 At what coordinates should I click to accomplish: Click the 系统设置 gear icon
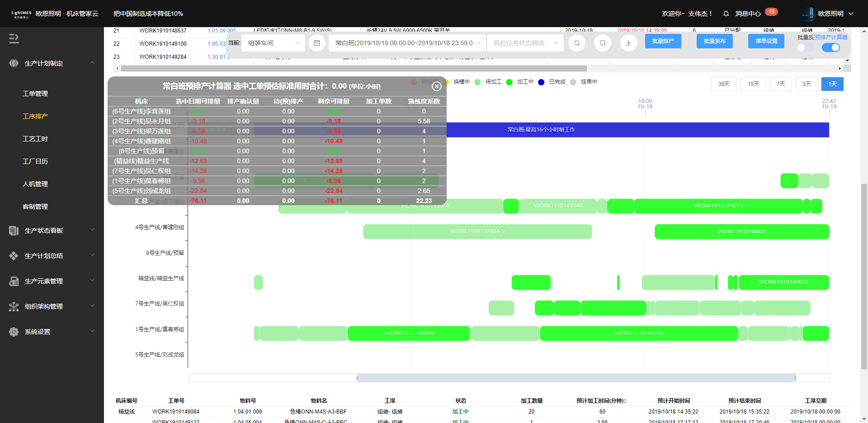click(14, 332)
